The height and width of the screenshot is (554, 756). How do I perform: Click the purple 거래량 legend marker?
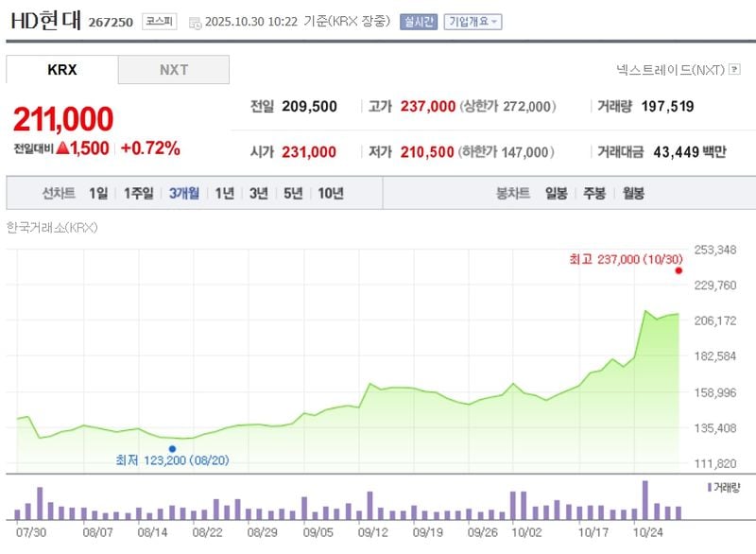[x=710, y=487]
